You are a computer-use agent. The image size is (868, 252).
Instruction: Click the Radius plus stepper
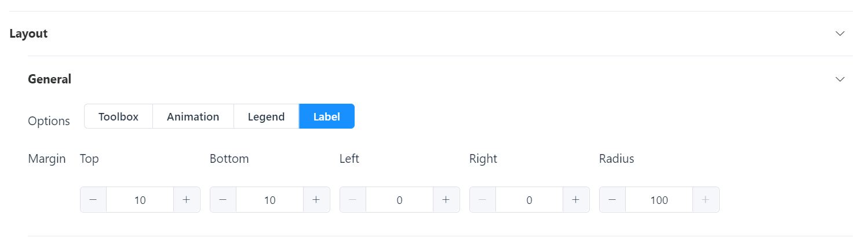click(x=706, y=200)
